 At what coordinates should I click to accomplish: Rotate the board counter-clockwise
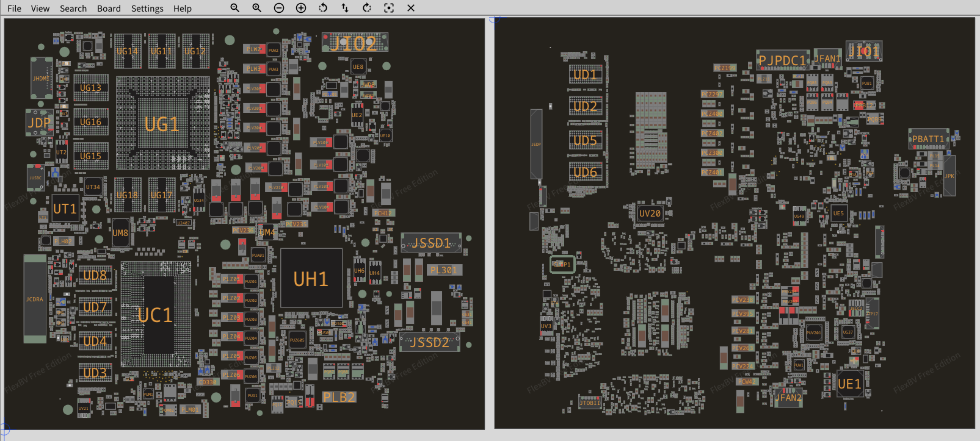323,8
